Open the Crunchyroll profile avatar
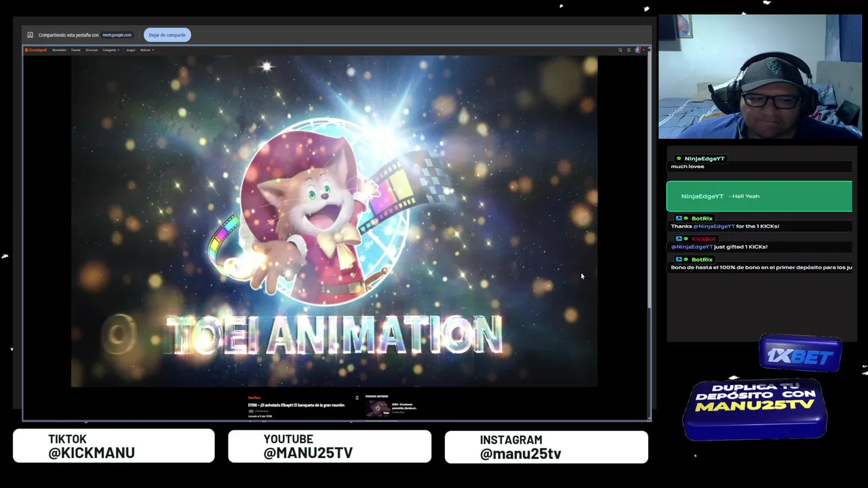Screen dimensions: 868x488 637,49
